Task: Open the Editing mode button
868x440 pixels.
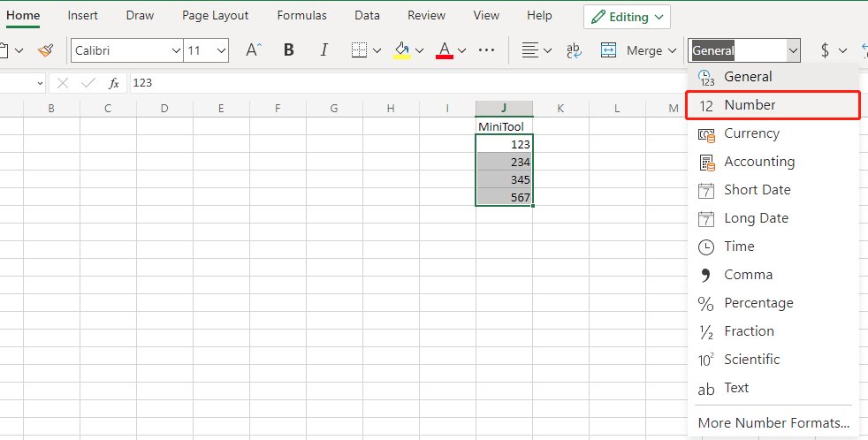Action: (627, 17)
